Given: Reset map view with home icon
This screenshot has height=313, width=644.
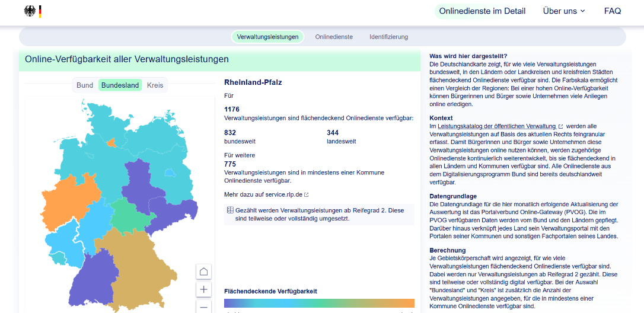Looking at the screenshot, I should tap(203, 272).
